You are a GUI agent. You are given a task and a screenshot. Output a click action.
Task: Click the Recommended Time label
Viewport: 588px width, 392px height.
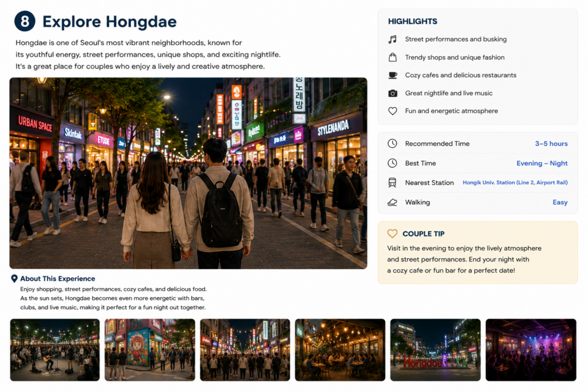point(437,143)
